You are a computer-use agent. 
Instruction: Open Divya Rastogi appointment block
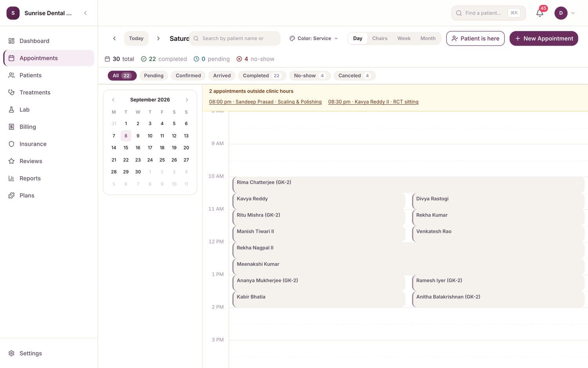498,201
